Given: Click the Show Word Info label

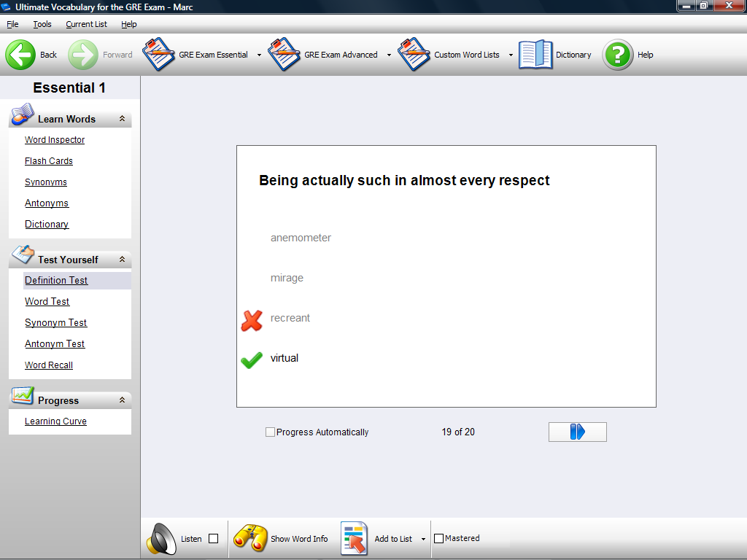Looking at the screenshot, I should point(299,539).
